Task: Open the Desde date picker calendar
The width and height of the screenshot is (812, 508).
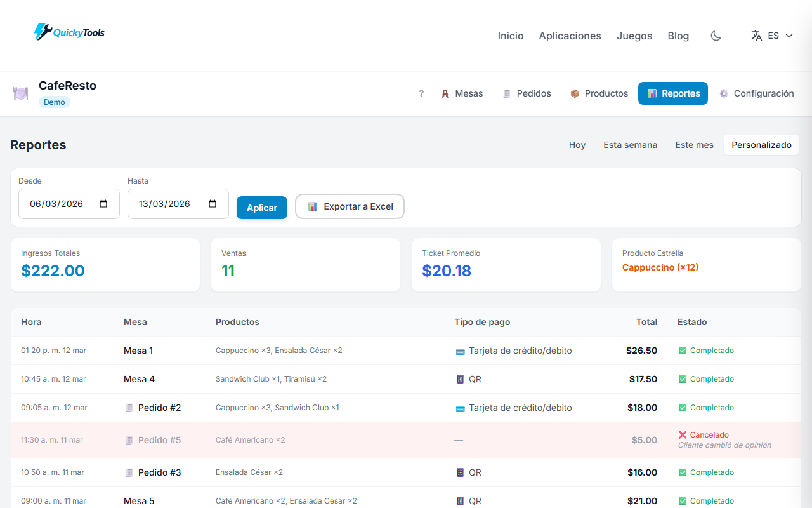Action: click(x=103, y=203)
